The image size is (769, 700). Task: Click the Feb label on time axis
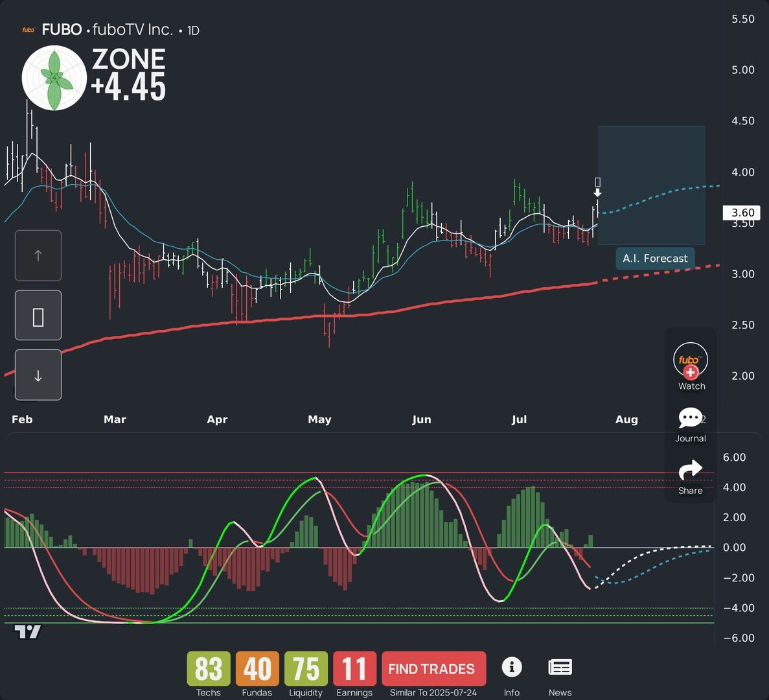point(22,419)
